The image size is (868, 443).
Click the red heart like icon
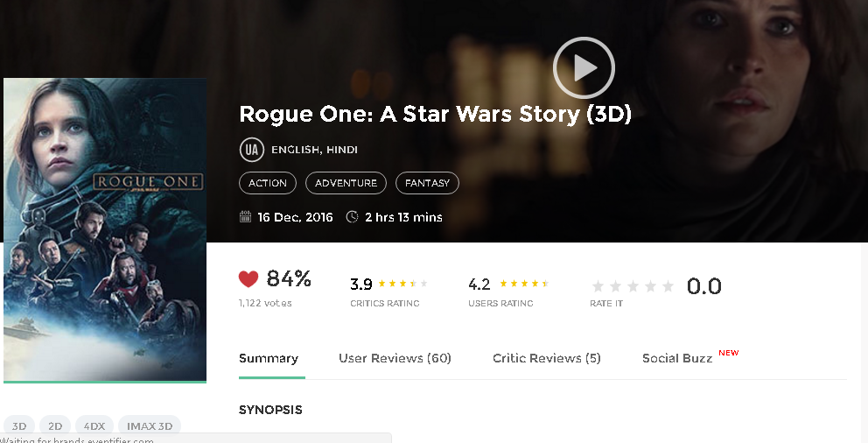point(248,279)
